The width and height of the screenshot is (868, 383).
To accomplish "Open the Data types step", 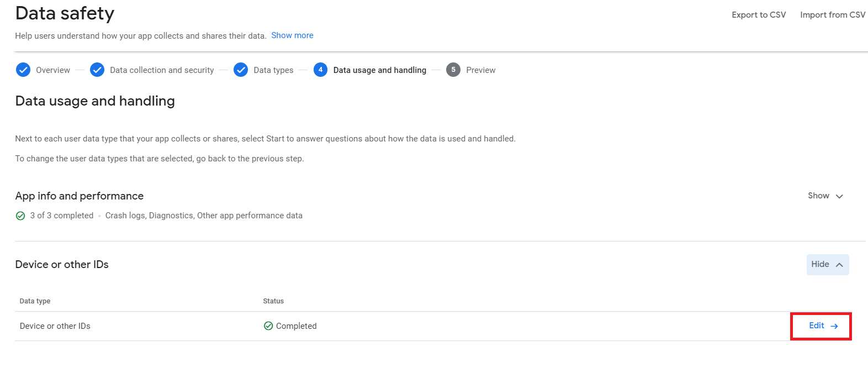I will [273, 70].
